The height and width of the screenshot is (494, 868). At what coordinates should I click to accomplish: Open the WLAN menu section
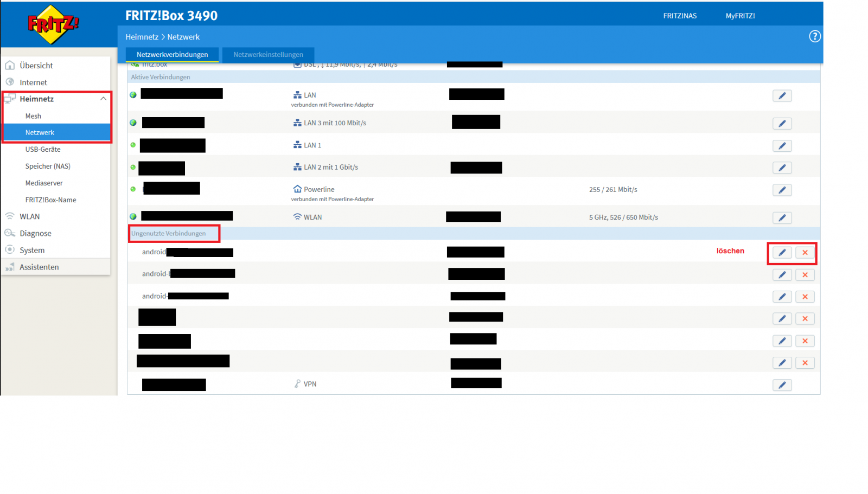pyautogui.click(x=30, y=216)
